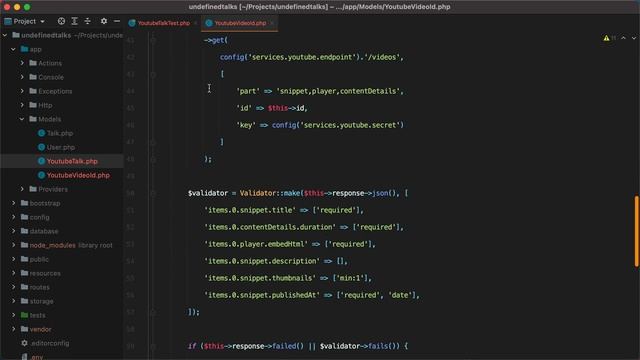Expand the Providers folder
The image size is (640, 360).
tap(22, 189)
